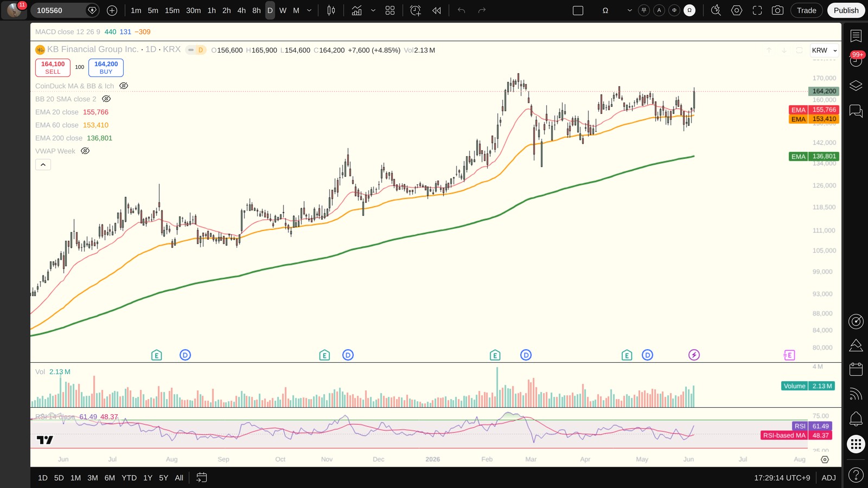Open the calendar icon in right sidebar
The height and width of the screenshot is (488, 868).
pyautogui.click(x=856, y=369)
